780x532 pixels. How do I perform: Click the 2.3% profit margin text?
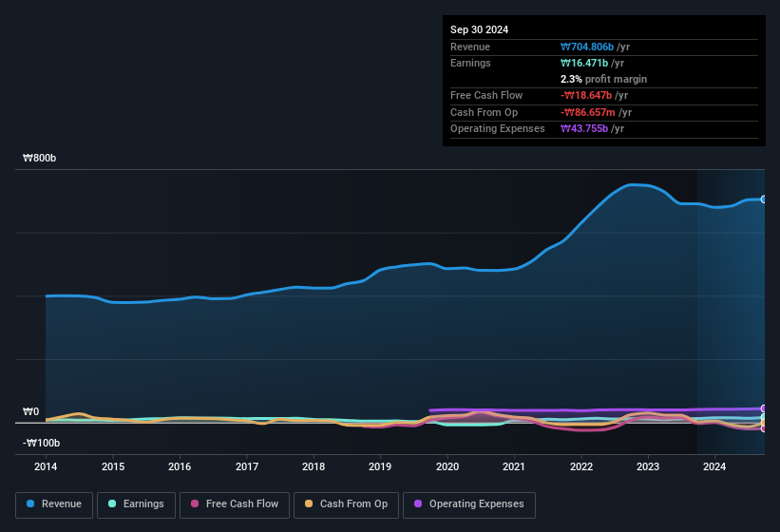[603, 79]
